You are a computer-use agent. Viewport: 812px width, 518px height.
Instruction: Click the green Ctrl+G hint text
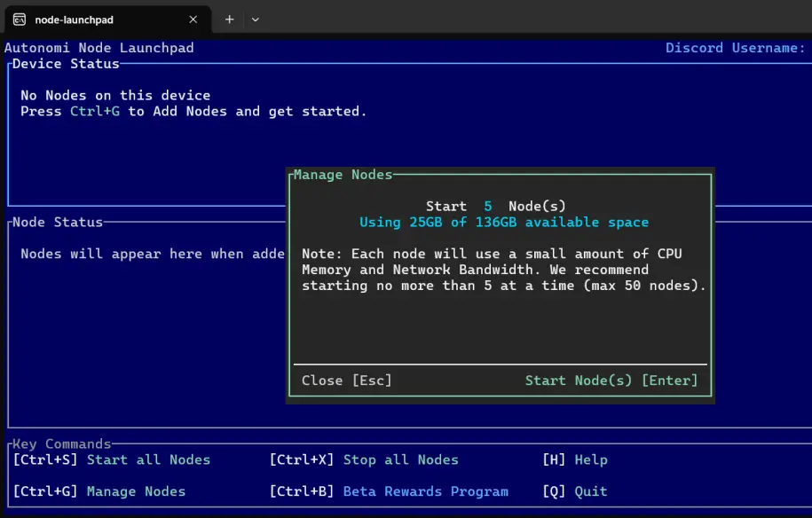[x=95, y=111]
